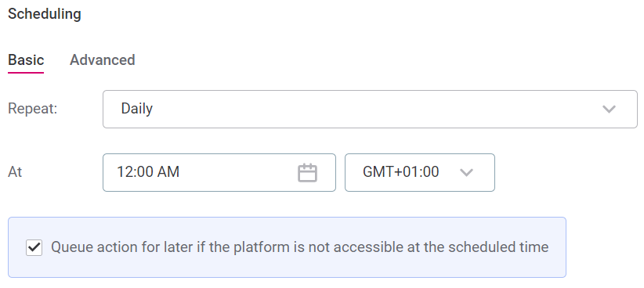The image size is (644, 288).
Task: Select the 'Daily' value text
Action: [137, 109]
